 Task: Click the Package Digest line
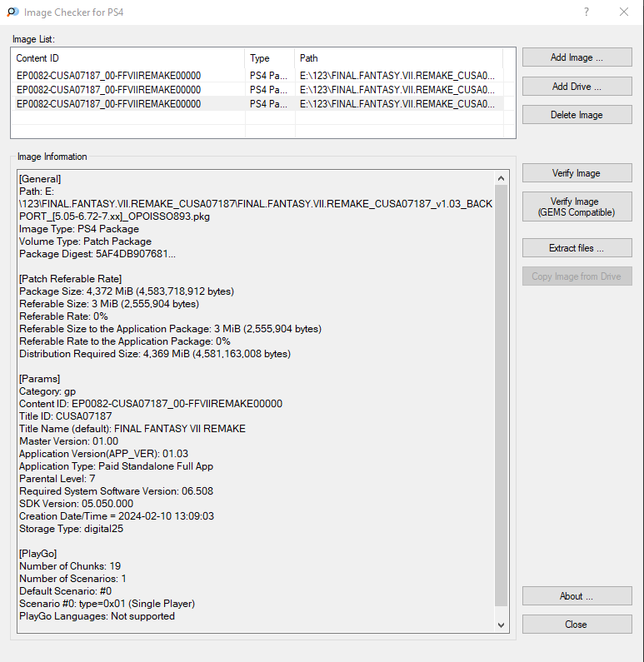point(97,254)
